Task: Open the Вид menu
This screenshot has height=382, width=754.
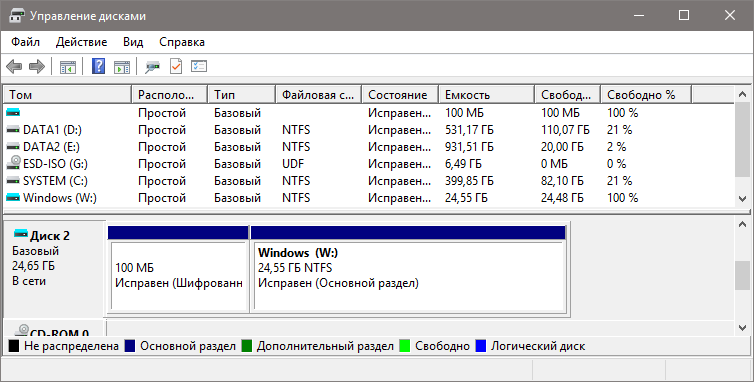Action: [133, 42]
